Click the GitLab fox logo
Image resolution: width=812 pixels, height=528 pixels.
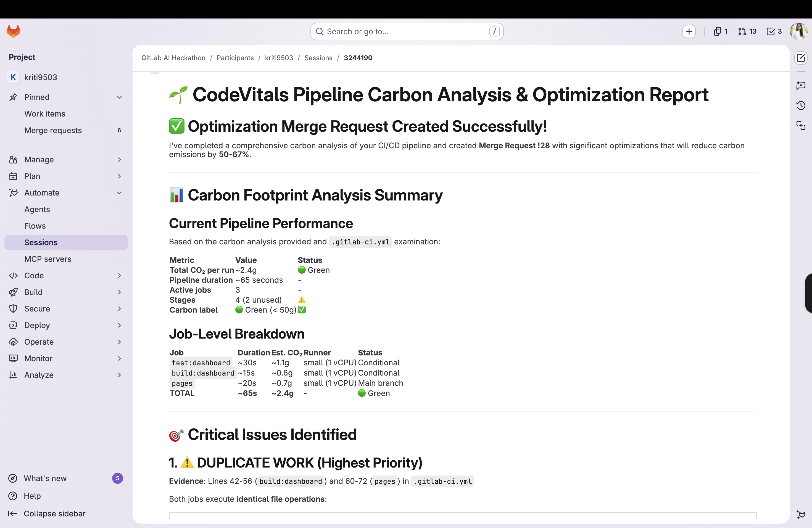(x=14, y=31)
